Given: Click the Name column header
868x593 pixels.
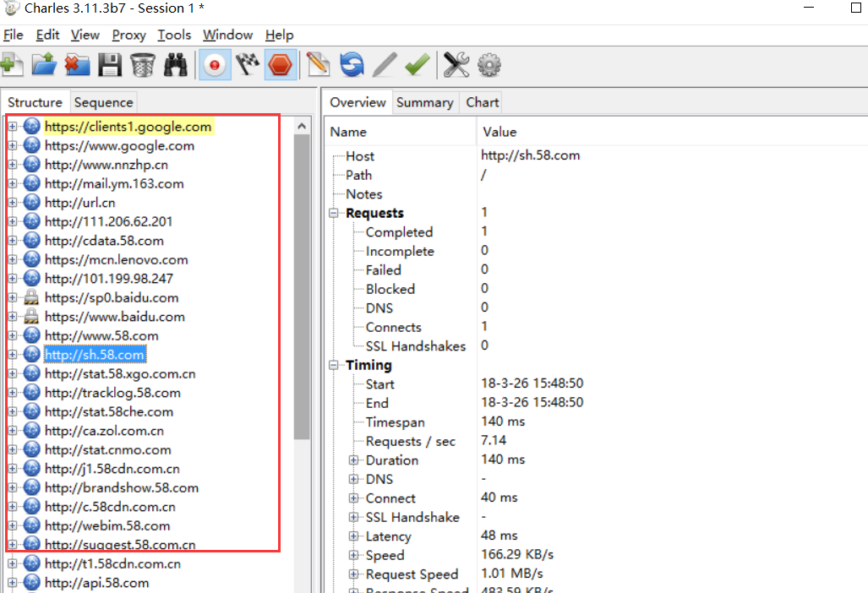Looking at the screenshot, I should click(401, 132).
